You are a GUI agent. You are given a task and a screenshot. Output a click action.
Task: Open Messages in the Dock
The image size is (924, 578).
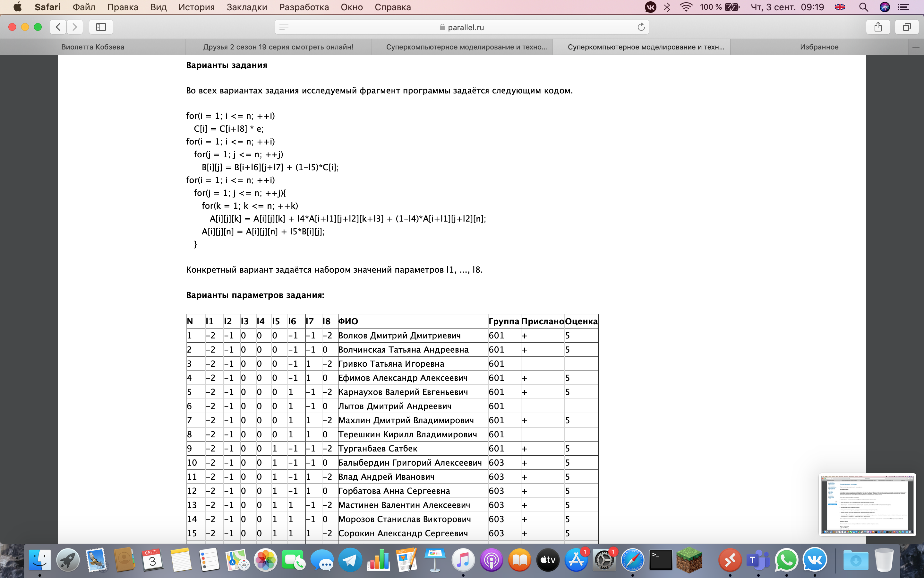point(322,560)
